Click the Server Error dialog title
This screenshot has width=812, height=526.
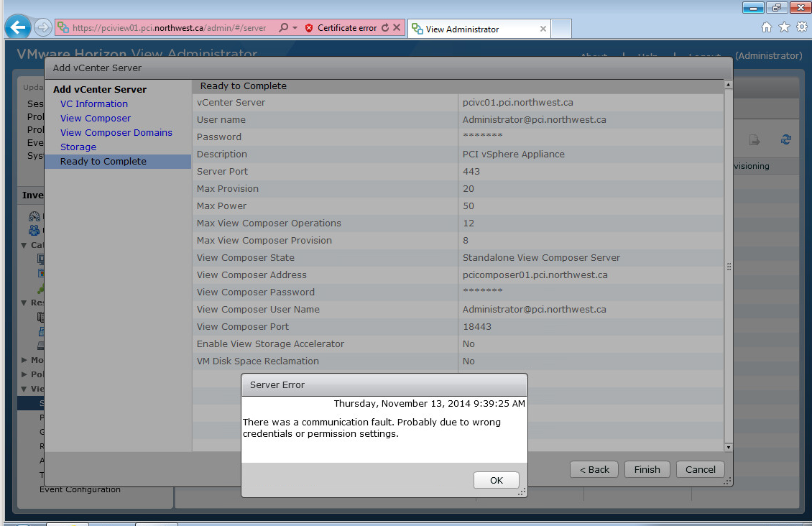tap(277, 384)
